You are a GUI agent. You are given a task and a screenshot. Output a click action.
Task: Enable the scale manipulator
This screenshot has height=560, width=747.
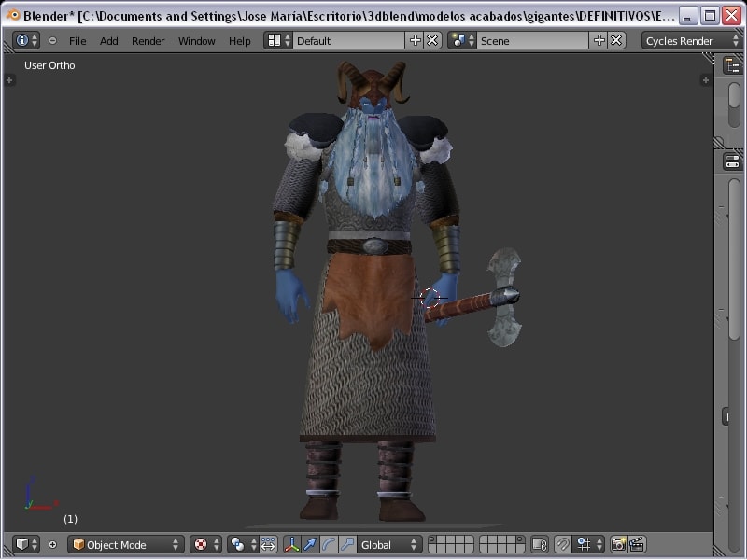347,544
